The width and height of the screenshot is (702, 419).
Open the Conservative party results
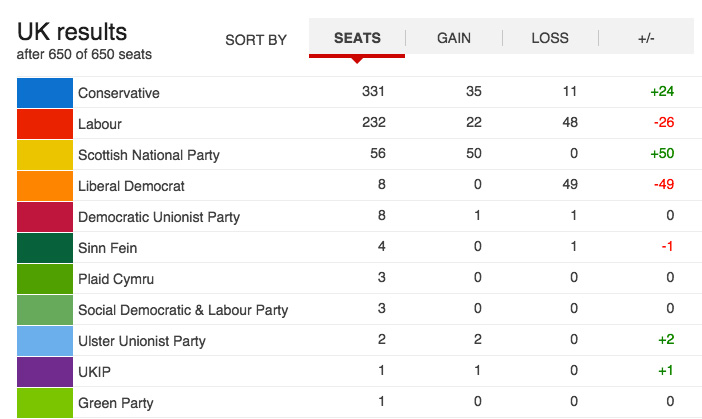[119, 93]
